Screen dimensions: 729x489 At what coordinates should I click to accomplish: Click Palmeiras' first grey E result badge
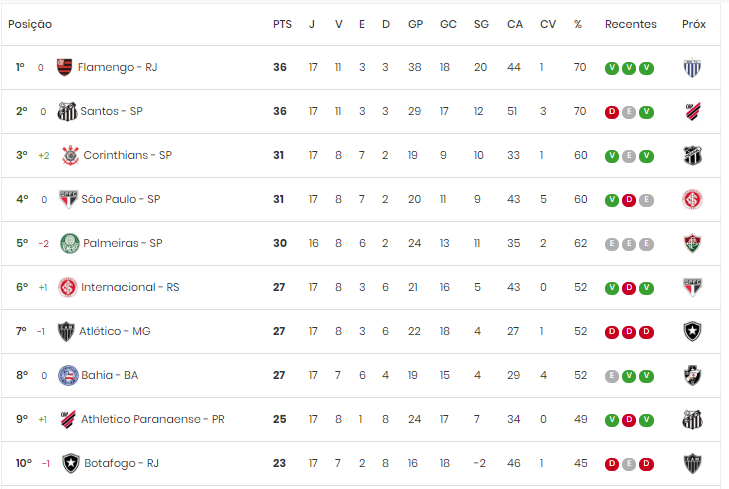pyautogui.click(x=612, y=244)
